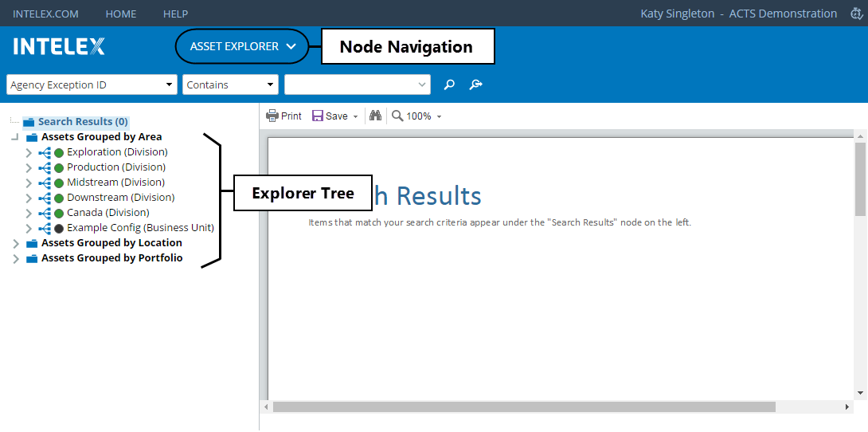Click the top-right user settings icon
868x432 pixels.
856,14
